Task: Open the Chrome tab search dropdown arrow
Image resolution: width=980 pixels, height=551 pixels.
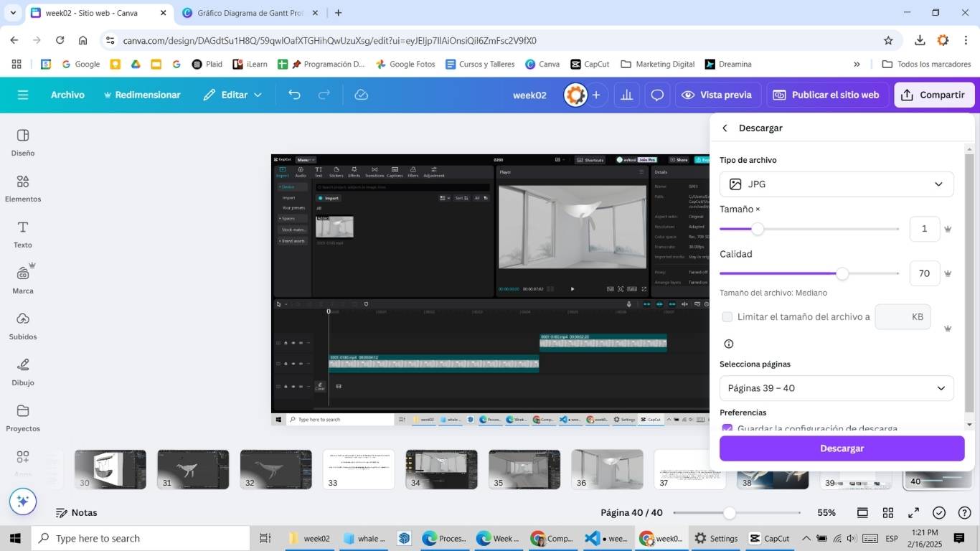Action: 12,13
